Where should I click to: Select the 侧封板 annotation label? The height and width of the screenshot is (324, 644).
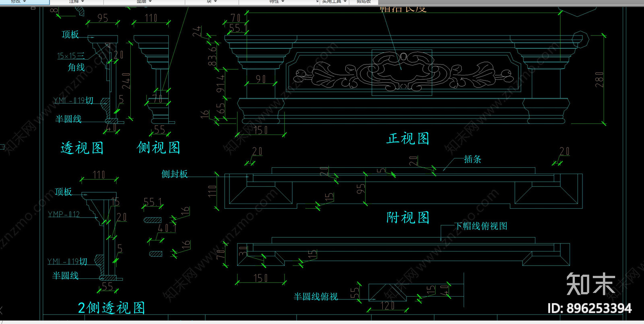(x=175, y=174)
